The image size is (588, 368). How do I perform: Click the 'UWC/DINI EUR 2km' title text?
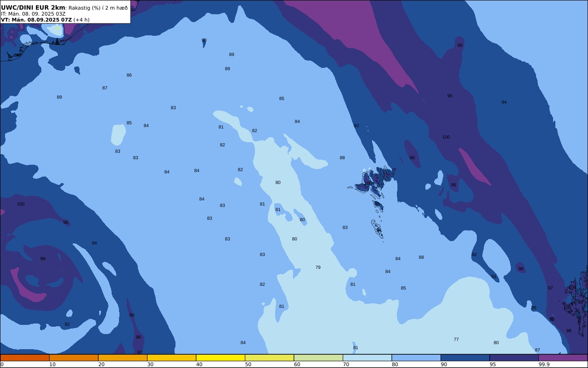click(33, 7)
